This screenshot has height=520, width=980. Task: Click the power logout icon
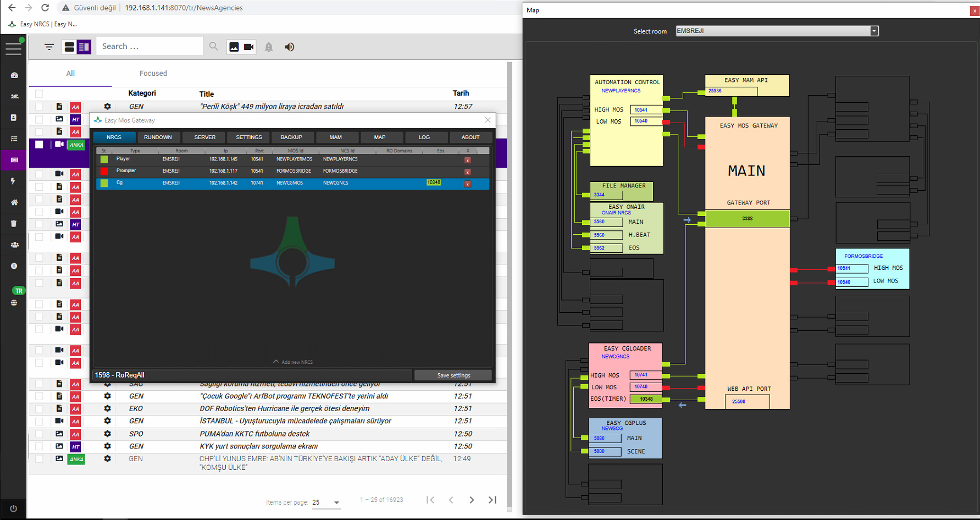pos(13,508)
